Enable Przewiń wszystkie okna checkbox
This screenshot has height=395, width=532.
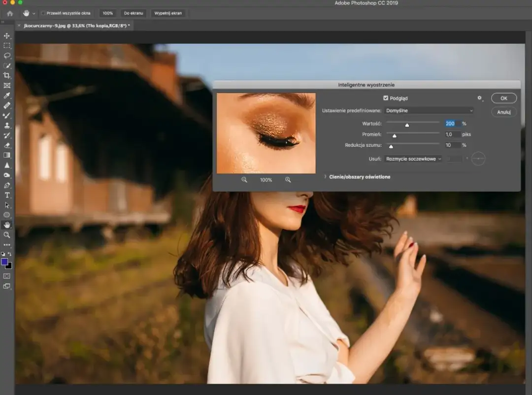43,13
